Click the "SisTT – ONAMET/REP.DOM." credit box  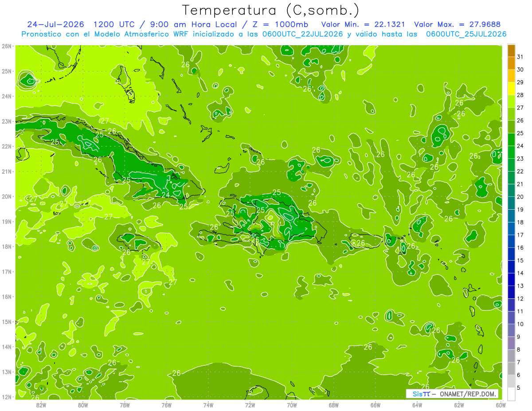click(x=452, y=394)
